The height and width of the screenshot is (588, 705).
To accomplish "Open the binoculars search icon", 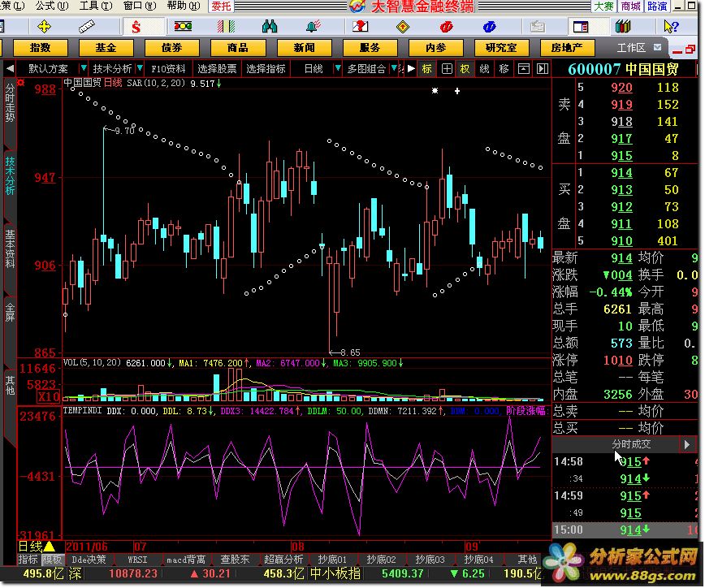I will pos(270,27).
